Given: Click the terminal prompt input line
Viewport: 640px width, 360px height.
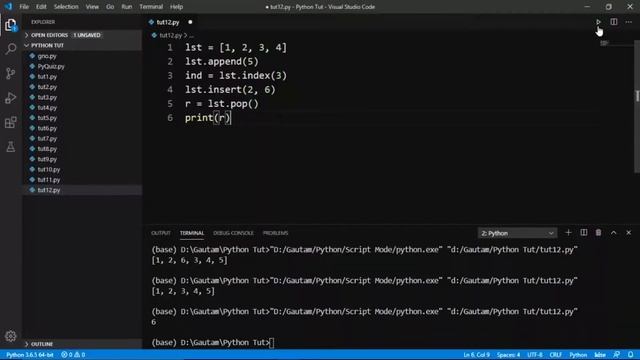Looking at the screenshot, I should (212, 342).
